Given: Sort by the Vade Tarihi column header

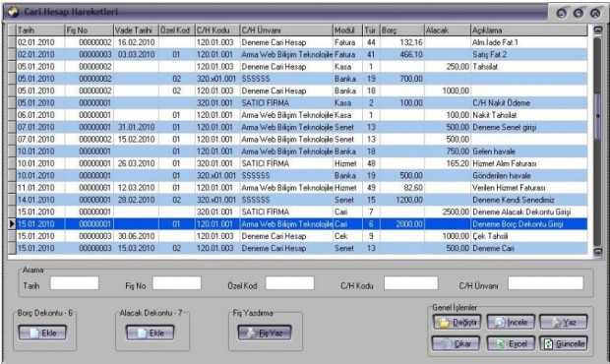Looking at the screenshot, I should click(136, 30).
